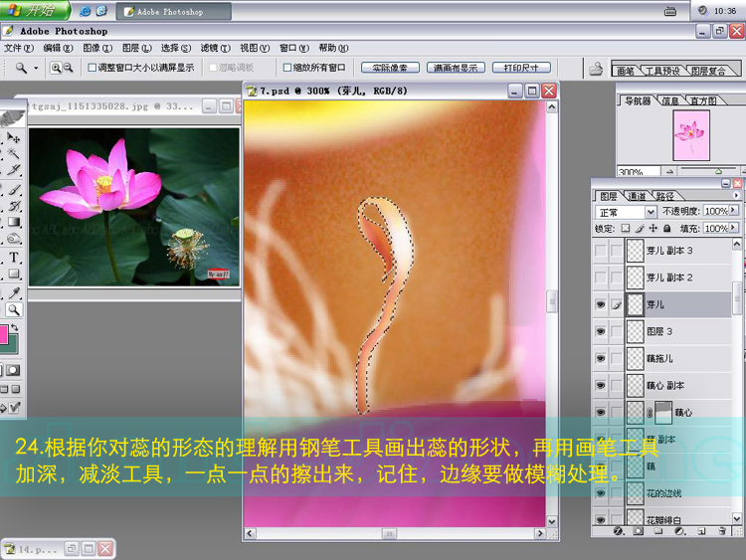Open the 信息 tab
746x560 pixels.
(x=669, y=100)
